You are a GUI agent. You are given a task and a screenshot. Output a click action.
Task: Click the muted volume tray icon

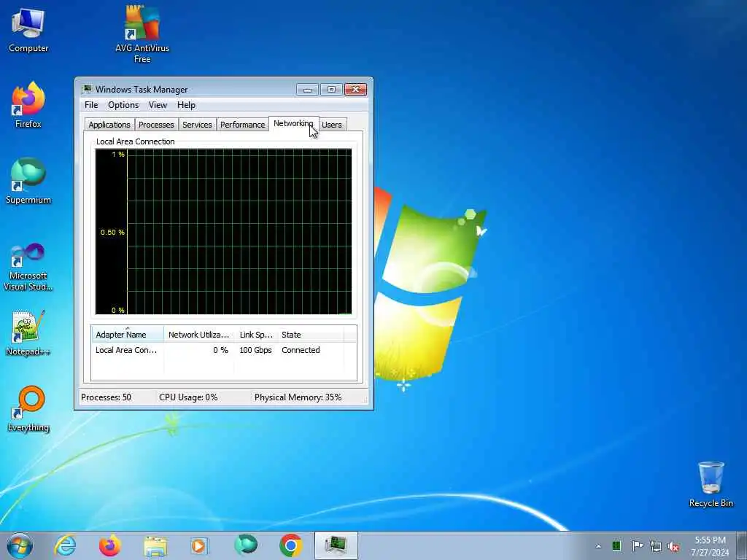click(673, 547)
